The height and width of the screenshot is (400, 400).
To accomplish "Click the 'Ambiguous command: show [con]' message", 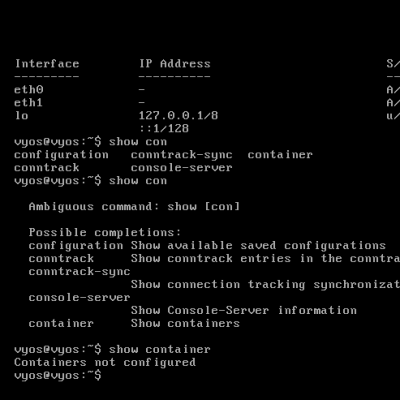I will point(134,207).
